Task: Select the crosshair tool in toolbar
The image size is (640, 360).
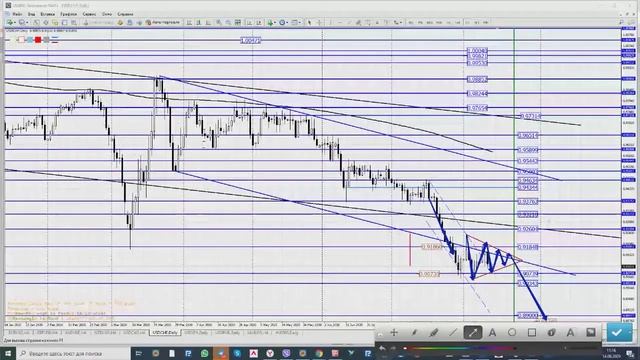Action: click(x=319, y=22)
